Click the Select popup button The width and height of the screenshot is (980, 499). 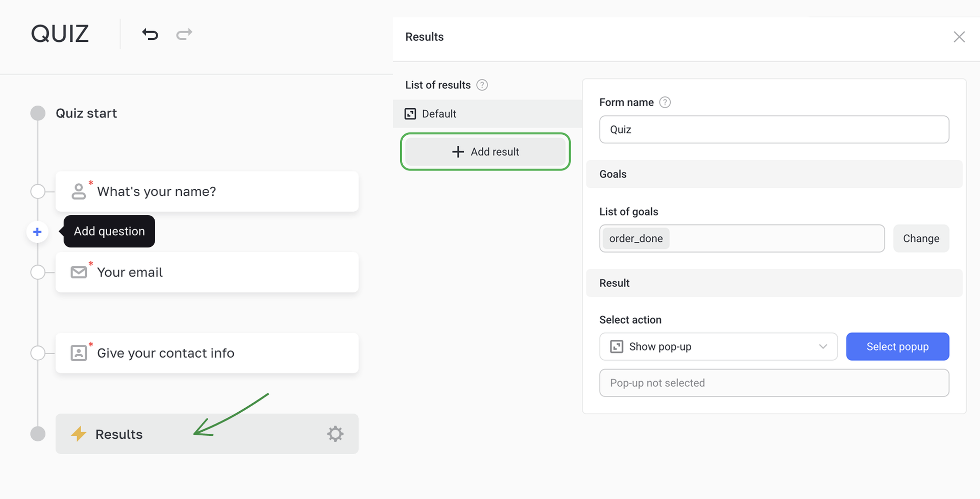click(897, 347)
